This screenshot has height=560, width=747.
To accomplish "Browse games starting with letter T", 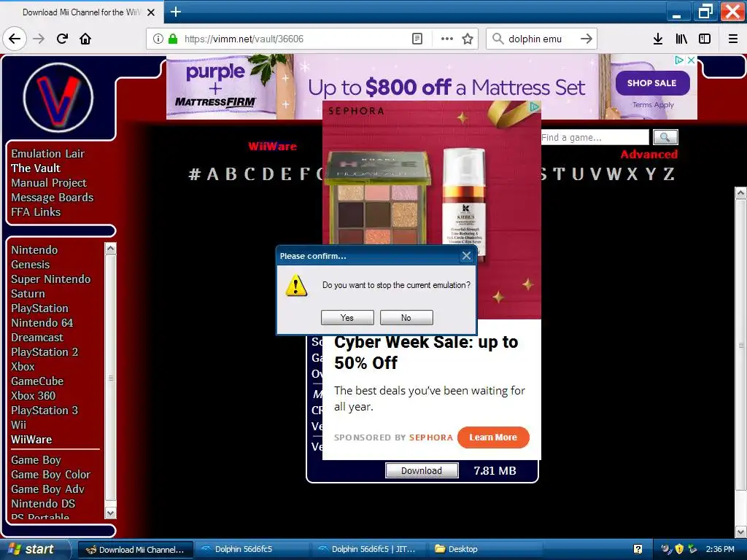I will [559, 174].
